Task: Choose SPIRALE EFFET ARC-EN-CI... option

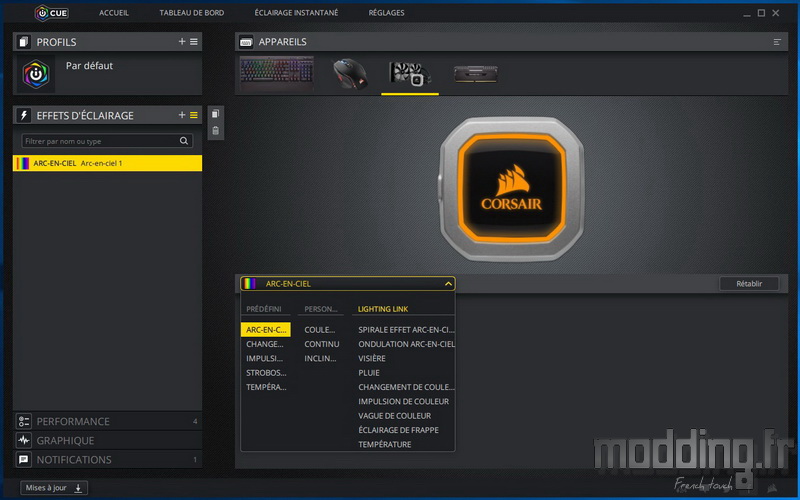Action: [406, 330]
